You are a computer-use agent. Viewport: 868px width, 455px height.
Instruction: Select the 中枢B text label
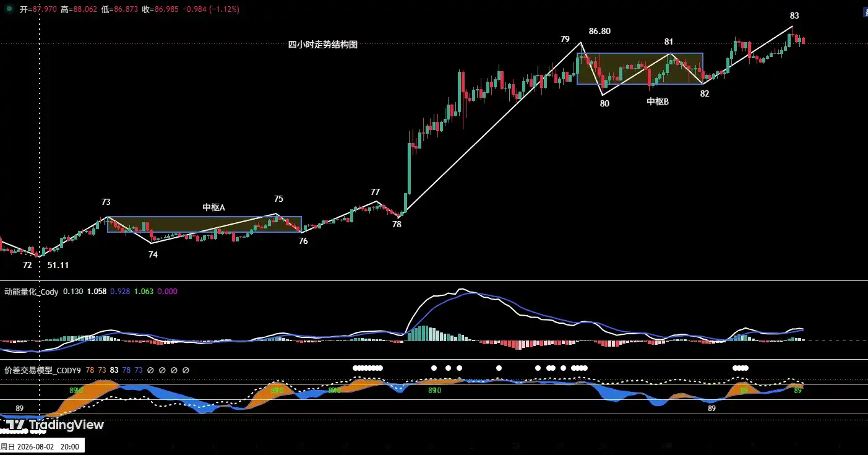click(x=658, y=102)
